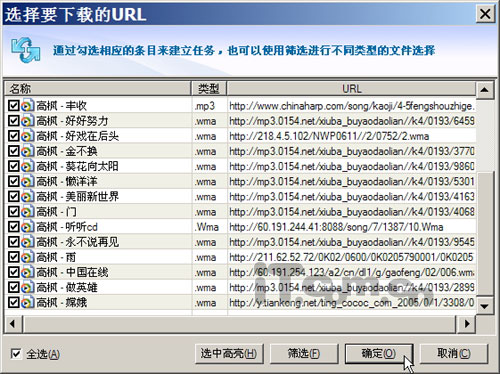The height and width of the screenshot is (374, 500).
Task: Click the media icon of 高枫 - 雨
Action: [27, 257]
